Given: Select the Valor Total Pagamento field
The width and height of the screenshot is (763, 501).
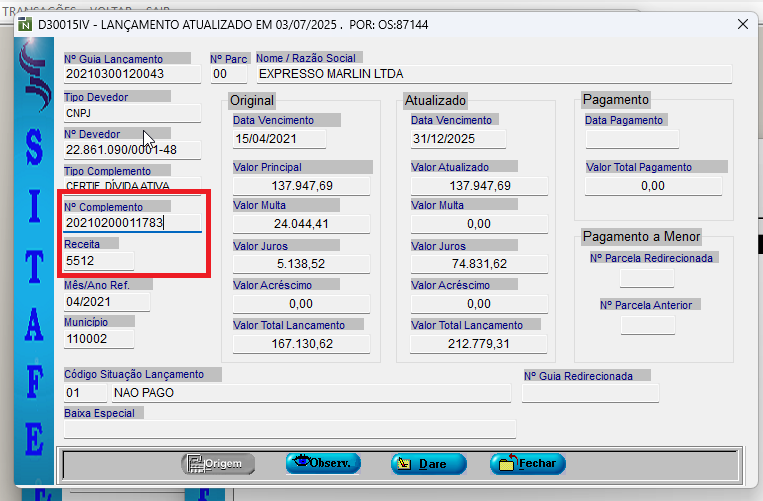Looking at the screenshot, I should pyautogui.click(x=652, y=186).
